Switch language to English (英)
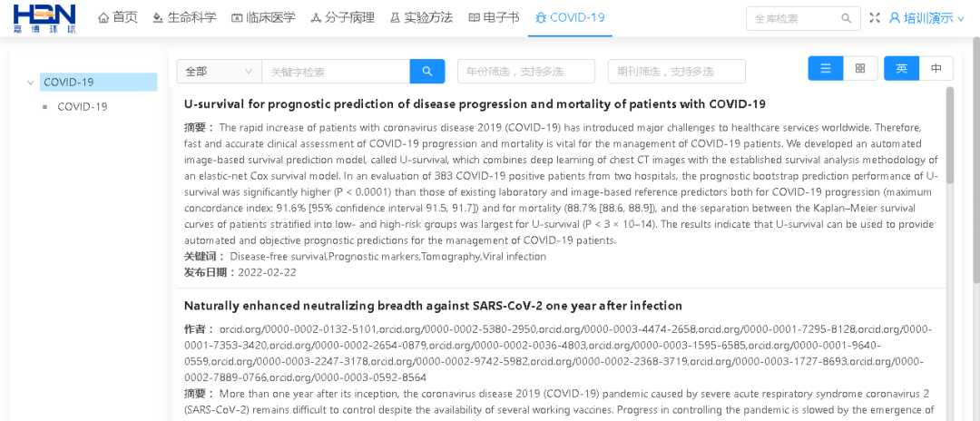This screenshot has width=980, height=421. point(901,69)
